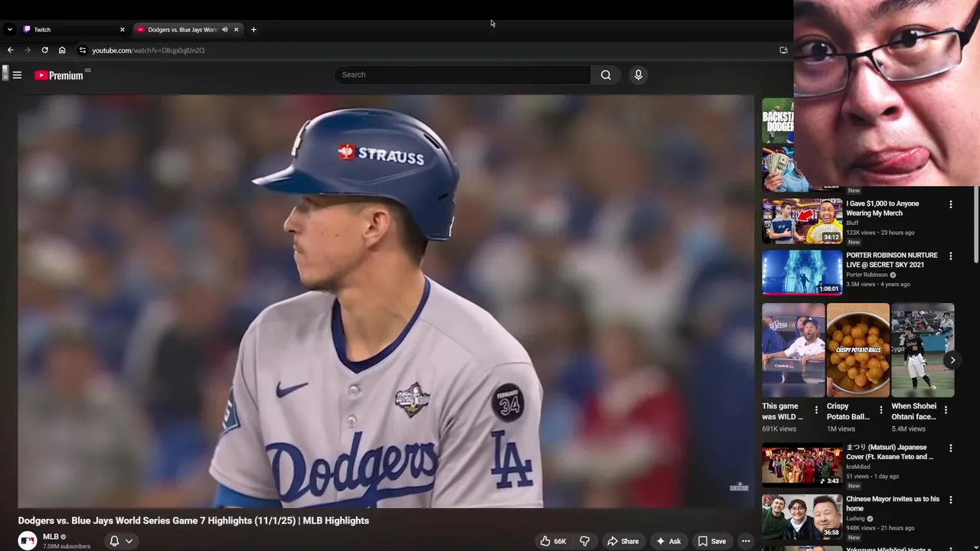
Task: Reload the YouTube page
Action: point(44,51)
